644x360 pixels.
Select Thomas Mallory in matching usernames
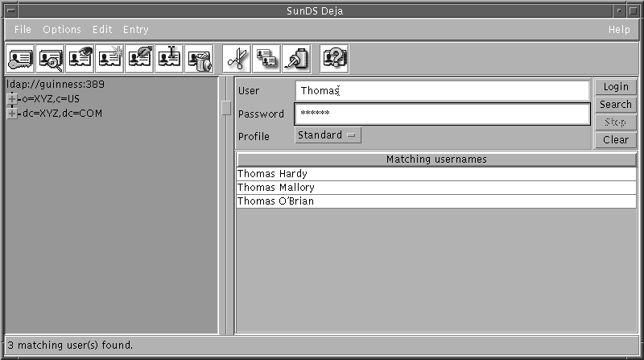436,188
